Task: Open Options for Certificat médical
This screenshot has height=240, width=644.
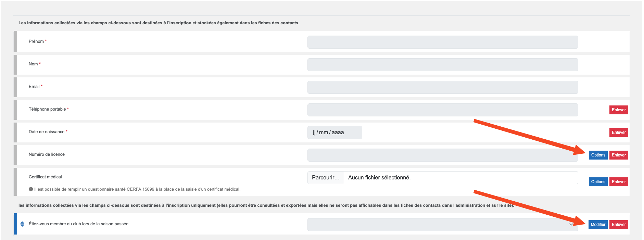Action: coord(598,182)
